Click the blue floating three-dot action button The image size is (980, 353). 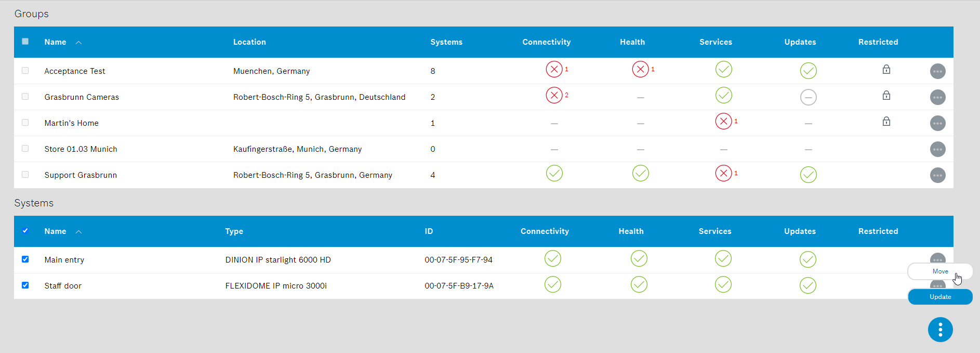tap(940, 330)
